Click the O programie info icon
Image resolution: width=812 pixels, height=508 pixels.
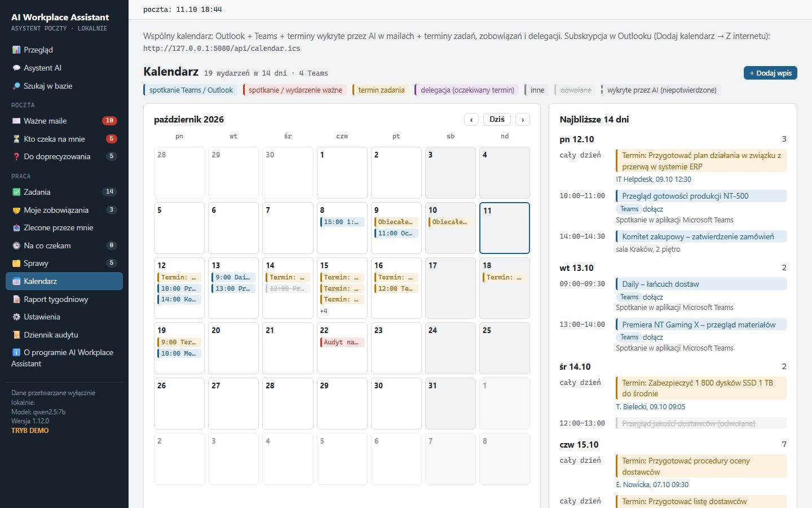coord(16,352)
